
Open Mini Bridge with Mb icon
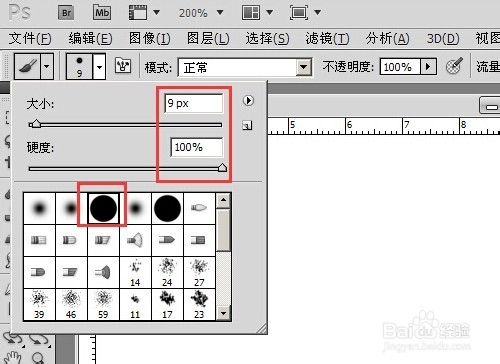point(102,13)
